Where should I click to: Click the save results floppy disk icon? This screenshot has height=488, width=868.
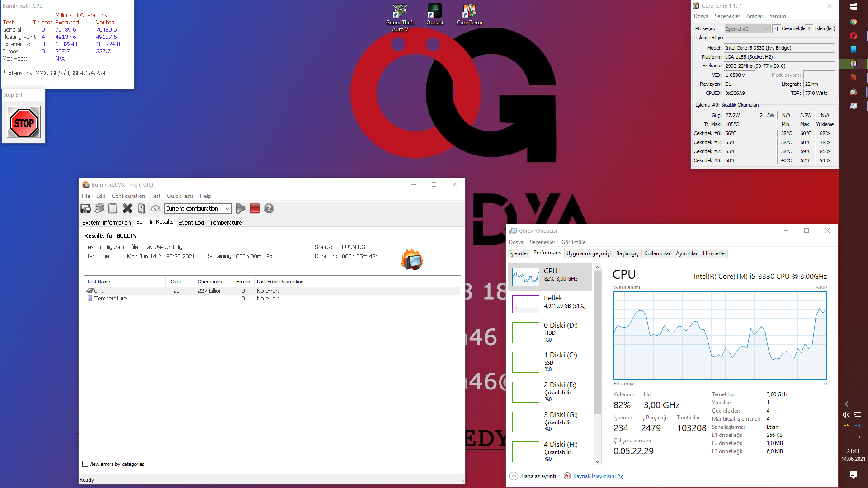coord(85,208)
